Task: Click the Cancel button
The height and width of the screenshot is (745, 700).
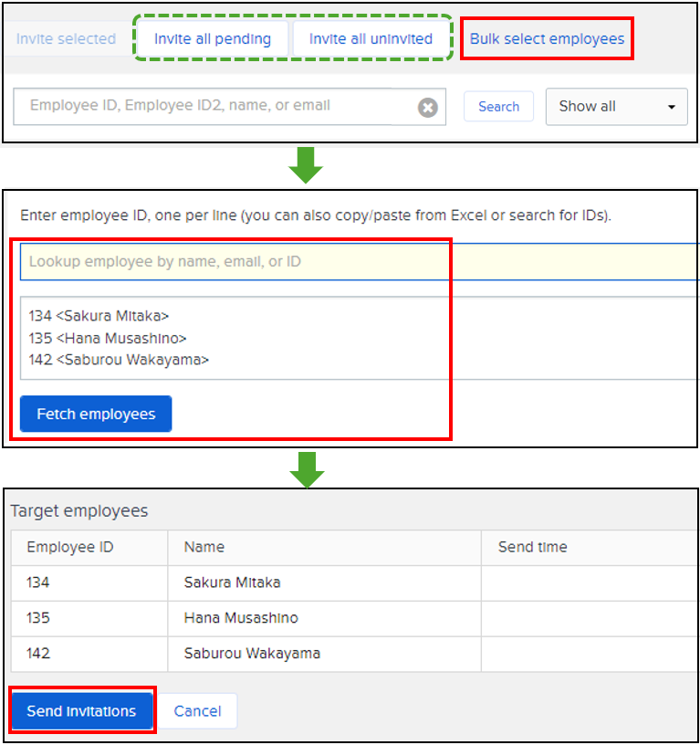Action: (x=198, y=711)
